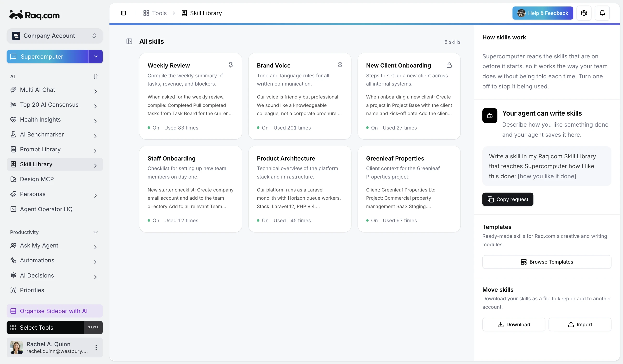This screenshot has width=623, height=364.
Task: Open the notifications bell
Action: click(x=602, y=13)
